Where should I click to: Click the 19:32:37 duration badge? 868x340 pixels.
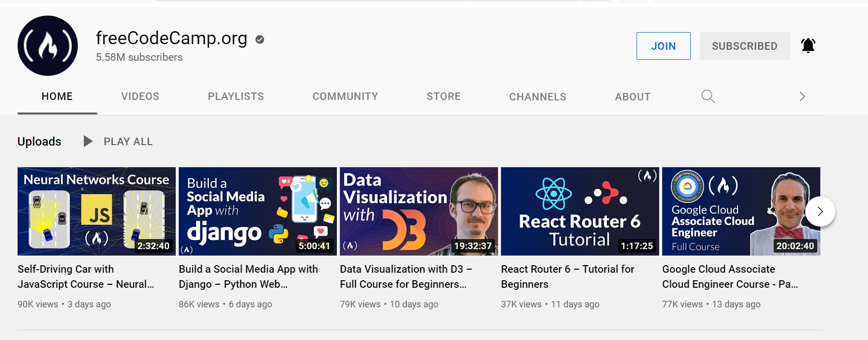pyautogui.click(x=473, y=246)
